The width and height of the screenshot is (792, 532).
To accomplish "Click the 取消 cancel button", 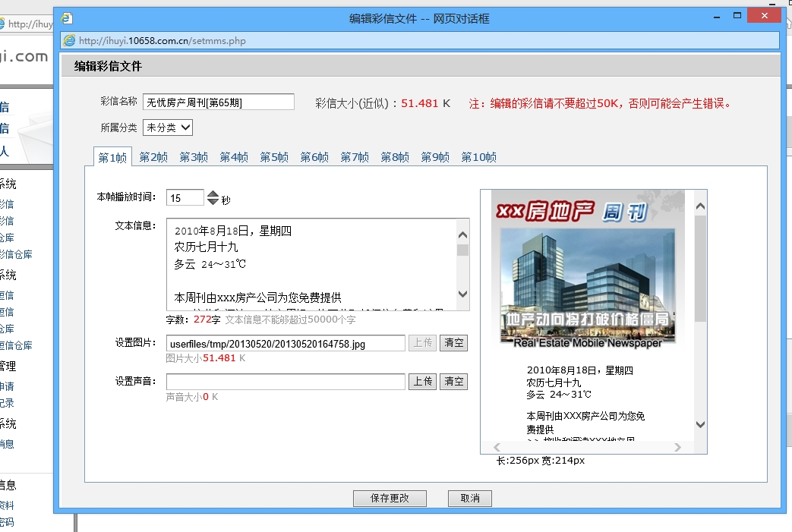I will coord(470,499).
